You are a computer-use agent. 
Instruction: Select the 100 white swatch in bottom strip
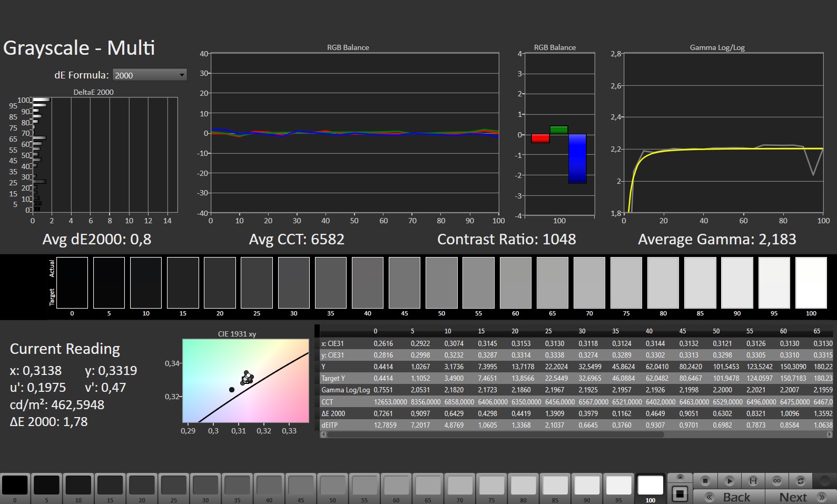650,485
